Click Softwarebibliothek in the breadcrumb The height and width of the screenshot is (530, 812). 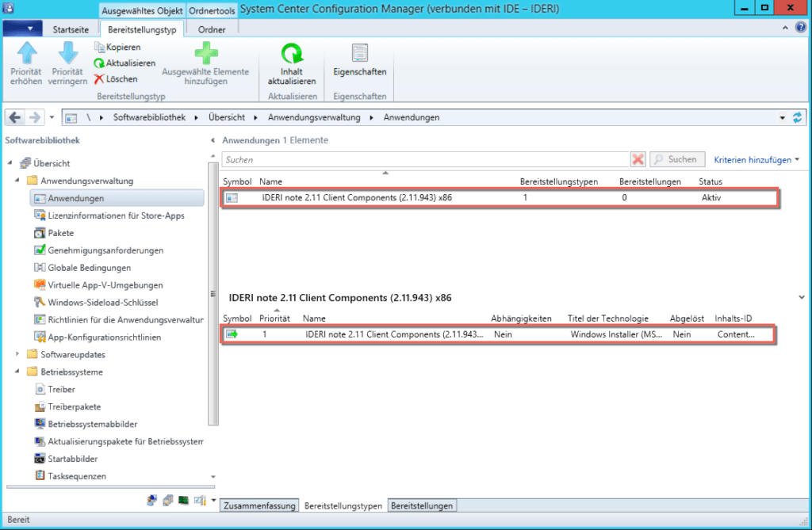click(x=149, y=117)
